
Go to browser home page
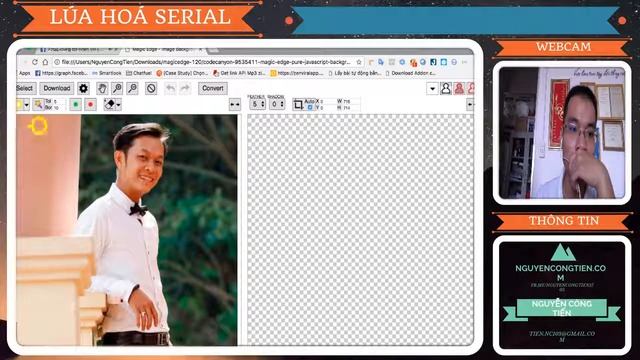pos(45,62)
